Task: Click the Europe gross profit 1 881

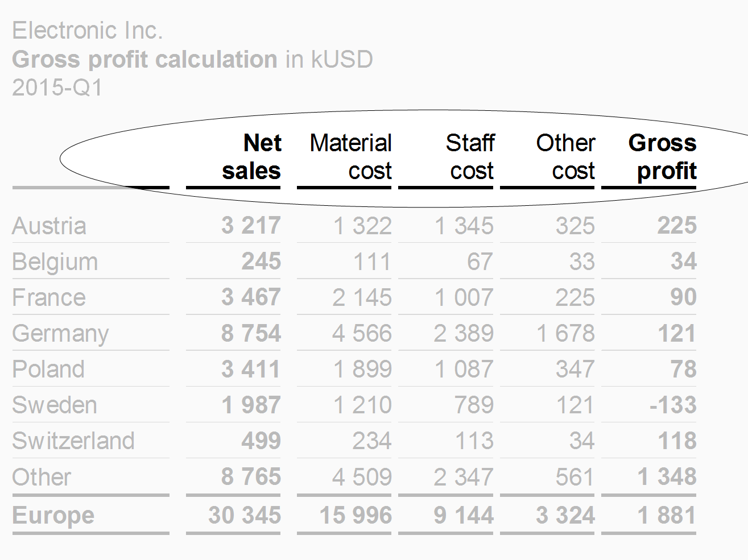Action: 667,516
